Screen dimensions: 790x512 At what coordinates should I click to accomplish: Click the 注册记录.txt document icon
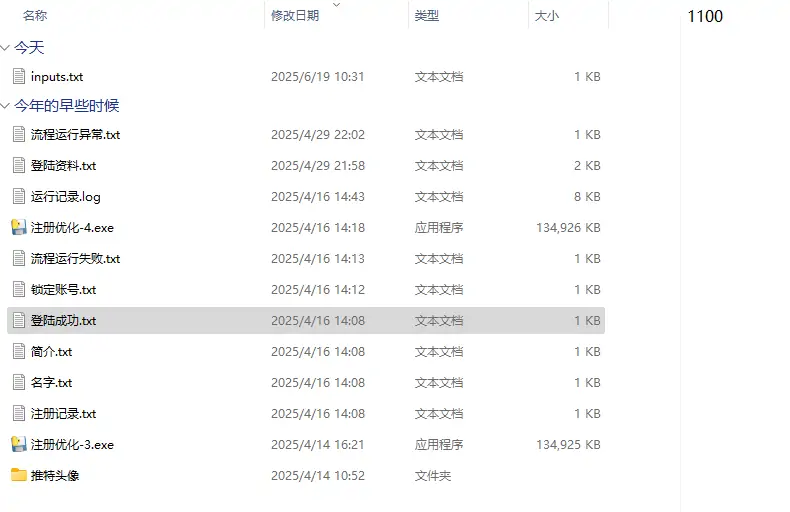click(19, 414)
